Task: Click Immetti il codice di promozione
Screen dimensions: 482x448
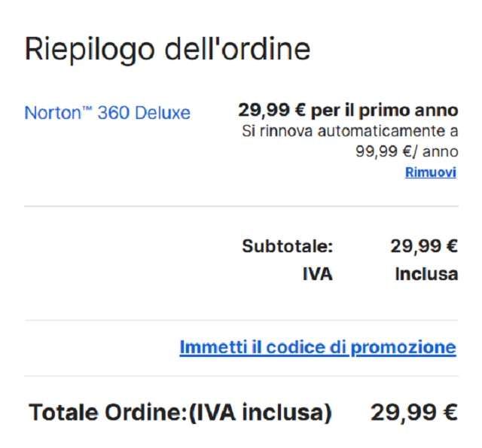Action: point(317,348)
